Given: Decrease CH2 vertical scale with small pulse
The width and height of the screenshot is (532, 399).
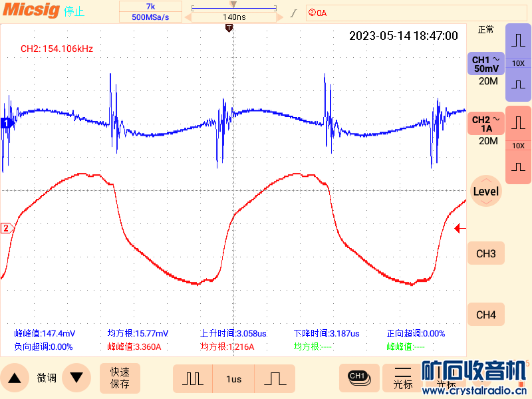Looking at the screenshot, I should [518, 167].
